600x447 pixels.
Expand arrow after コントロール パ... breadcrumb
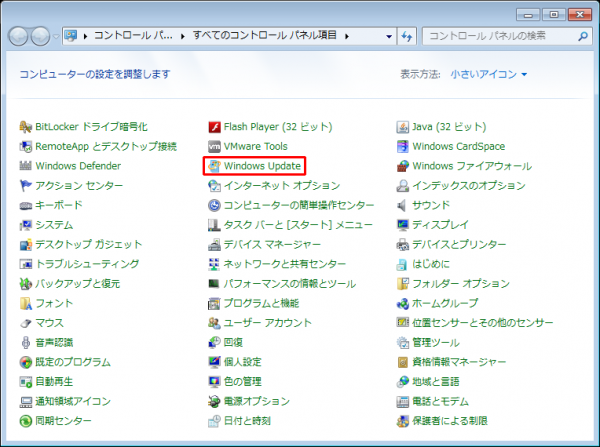[x=183, y=36]
